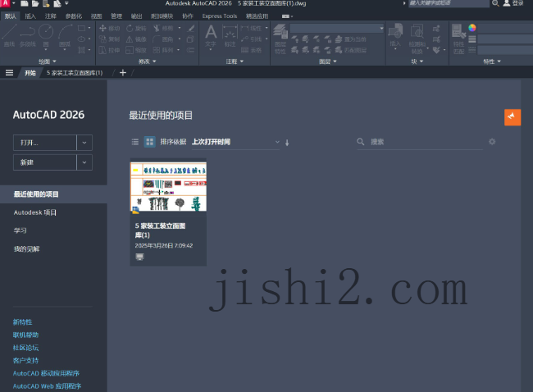Click the 搜索 recent files search field
Image resolution: width=533 pixels, height=392 pixels.
click(x=420, y=142)
